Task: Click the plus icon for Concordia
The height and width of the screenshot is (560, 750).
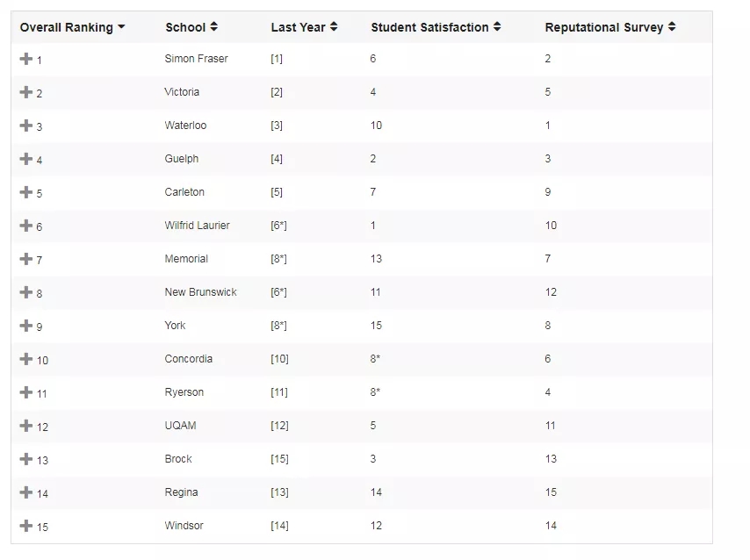Action: tap(25, 359)
